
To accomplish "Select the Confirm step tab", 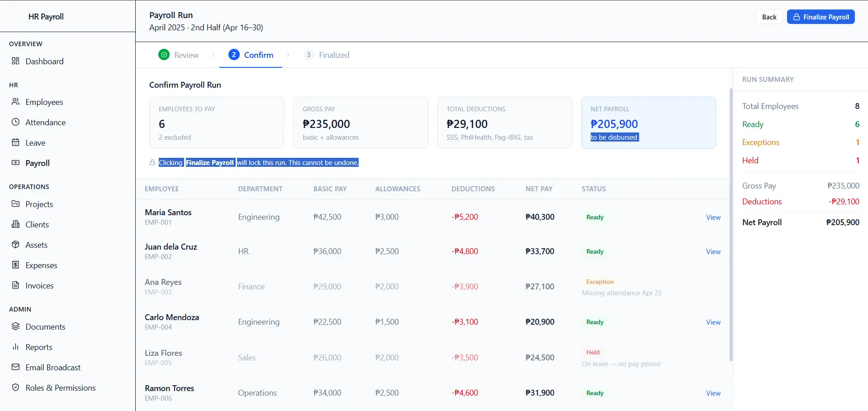I will click(251, 55).
